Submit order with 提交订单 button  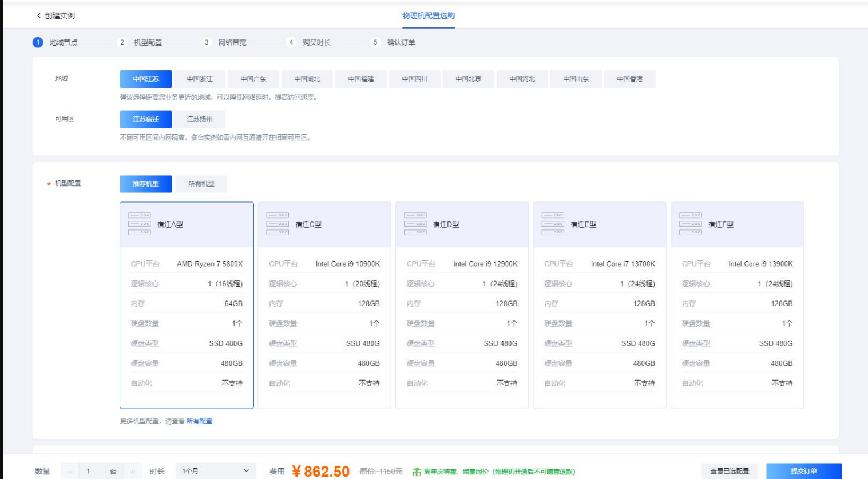[804, 471]
